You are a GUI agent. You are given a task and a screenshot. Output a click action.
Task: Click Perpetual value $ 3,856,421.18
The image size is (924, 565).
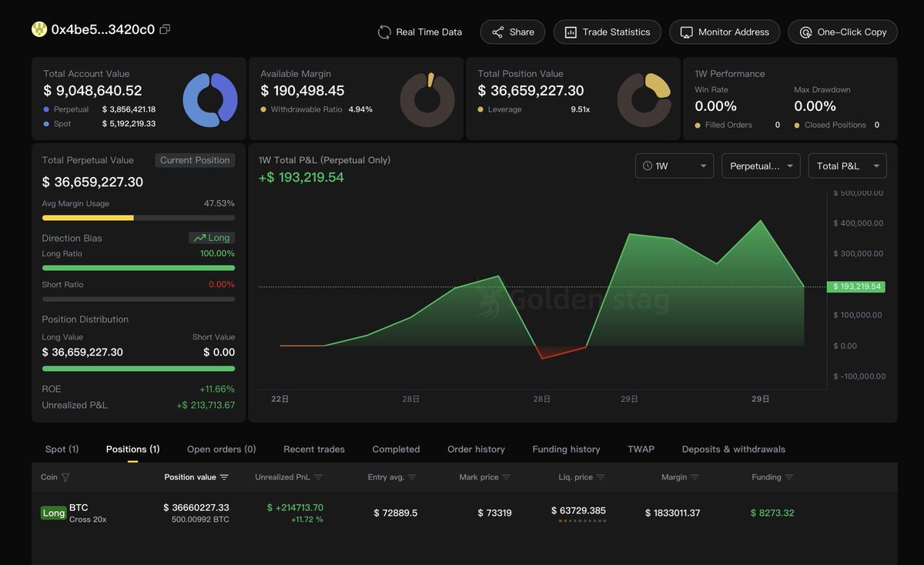(x=129, y=109)
